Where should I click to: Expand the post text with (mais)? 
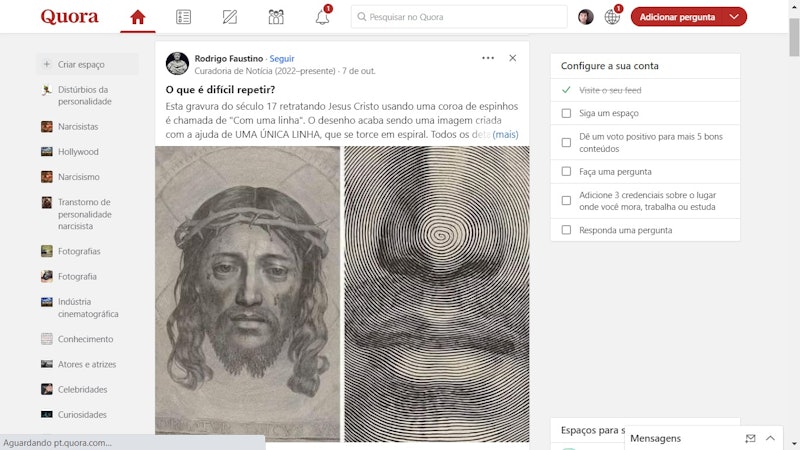pyautogui.click(x=505, y=134)
